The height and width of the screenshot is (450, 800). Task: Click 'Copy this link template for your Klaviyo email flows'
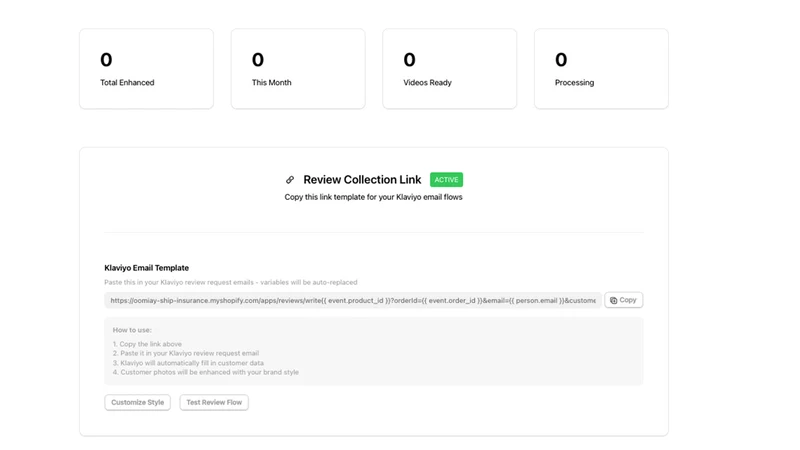(373, 197)
